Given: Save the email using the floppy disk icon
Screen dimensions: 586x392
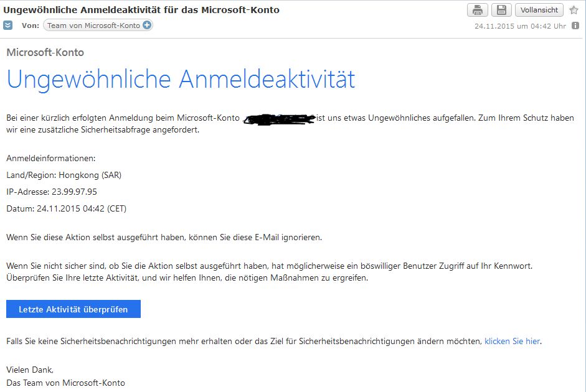Looking at the screenshot, I should coord(501,10).
